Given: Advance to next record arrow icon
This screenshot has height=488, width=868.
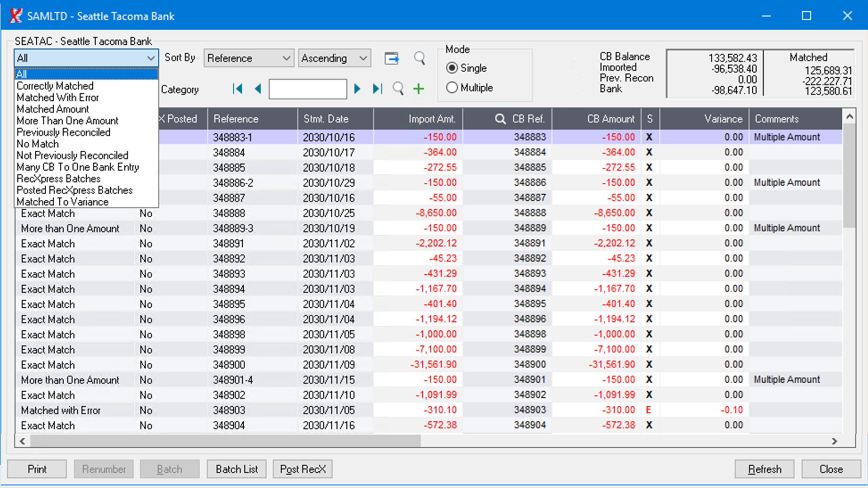Looking at the screenshot, I should pos(357,89).
